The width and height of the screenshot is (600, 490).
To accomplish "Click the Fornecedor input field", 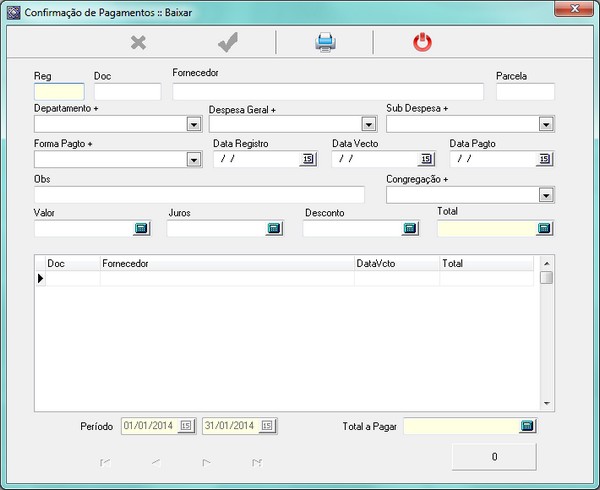I will [x=328, y=92].
